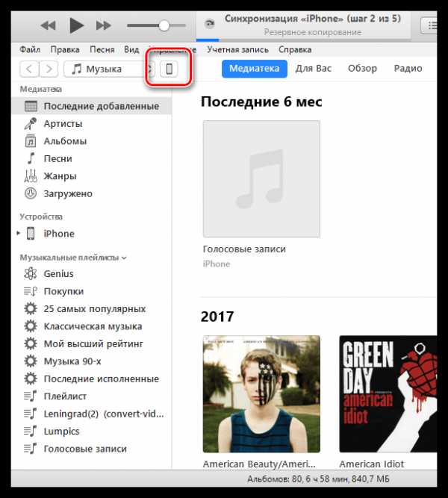This screenshot has width=448, height=498.
Task: Open the Музыка media type dropdown
Action: pyautogui.click(x=109, y=69)
